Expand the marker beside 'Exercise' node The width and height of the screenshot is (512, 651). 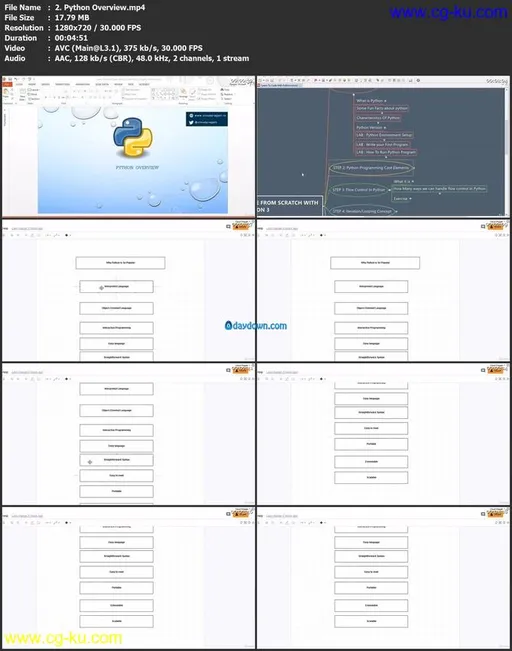410,198
